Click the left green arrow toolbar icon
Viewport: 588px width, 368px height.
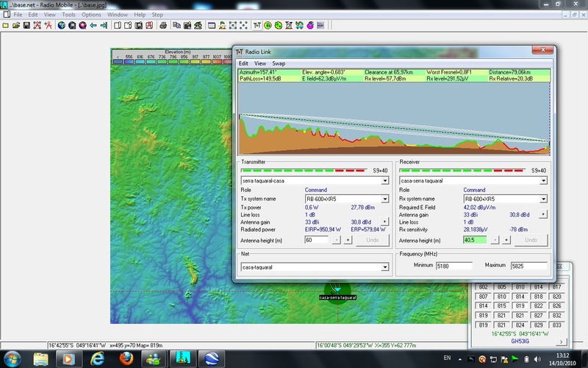click(93, 25)
